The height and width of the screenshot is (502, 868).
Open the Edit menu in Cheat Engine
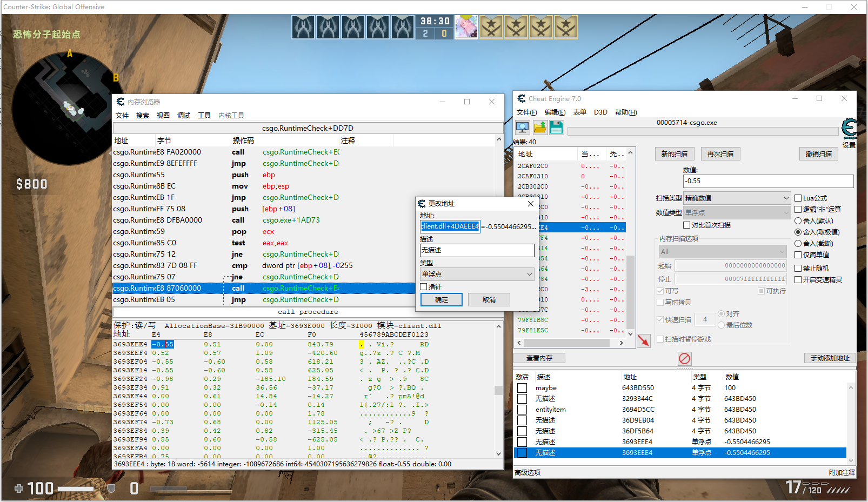555,112
